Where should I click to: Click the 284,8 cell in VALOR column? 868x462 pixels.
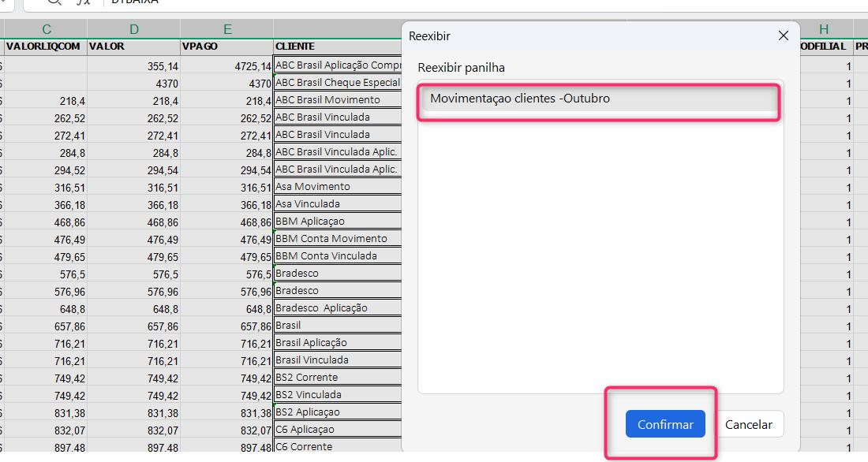tap(134, 153)
